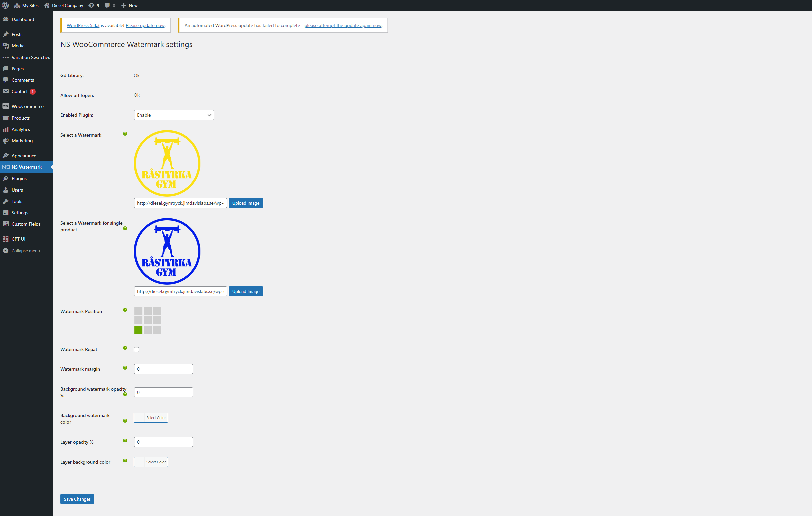Select the top-right watermark position
Screen dimensions: 812x516
(157, 311)
